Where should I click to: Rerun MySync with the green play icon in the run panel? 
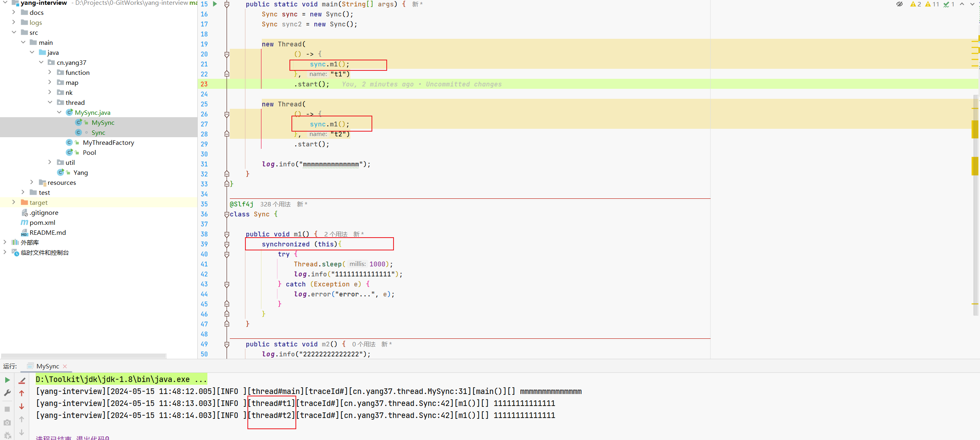[x=7, y=380]
